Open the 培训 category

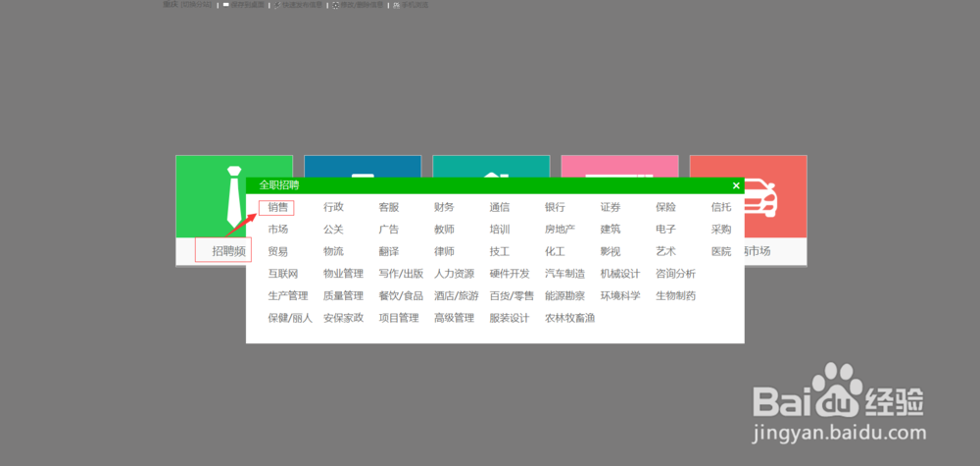[500, 230]
